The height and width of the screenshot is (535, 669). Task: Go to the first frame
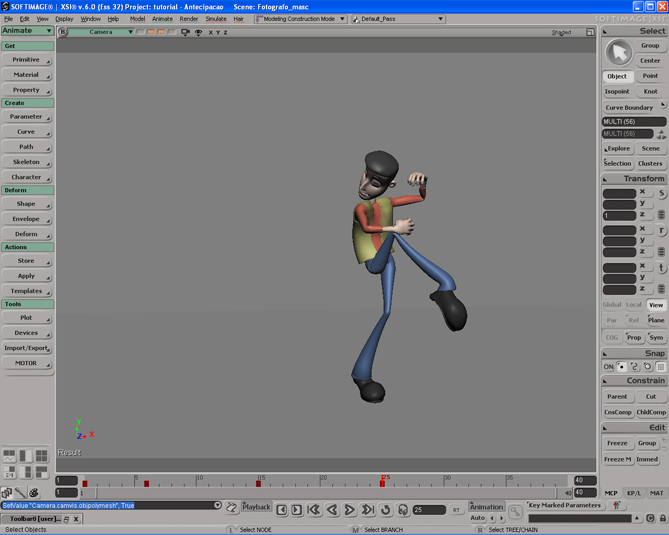click(314, 510)
